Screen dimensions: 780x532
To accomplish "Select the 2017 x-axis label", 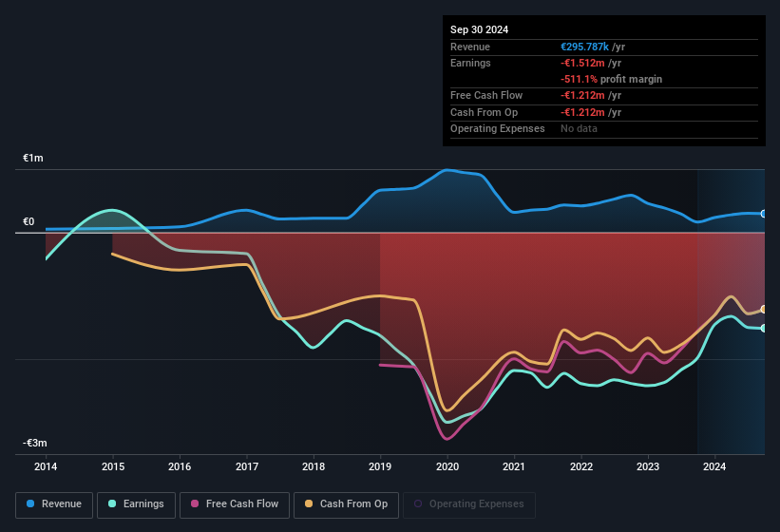I will (x=247, y=466).
